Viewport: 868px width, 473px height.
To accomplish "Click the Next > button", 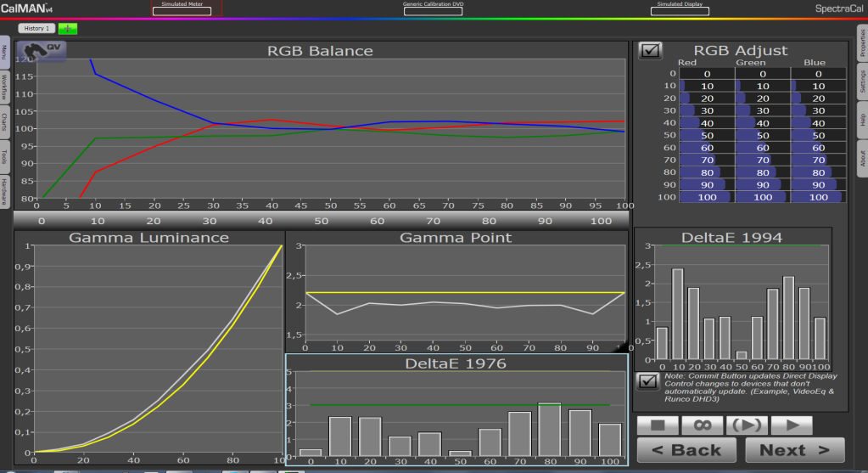I will (794, 450).
